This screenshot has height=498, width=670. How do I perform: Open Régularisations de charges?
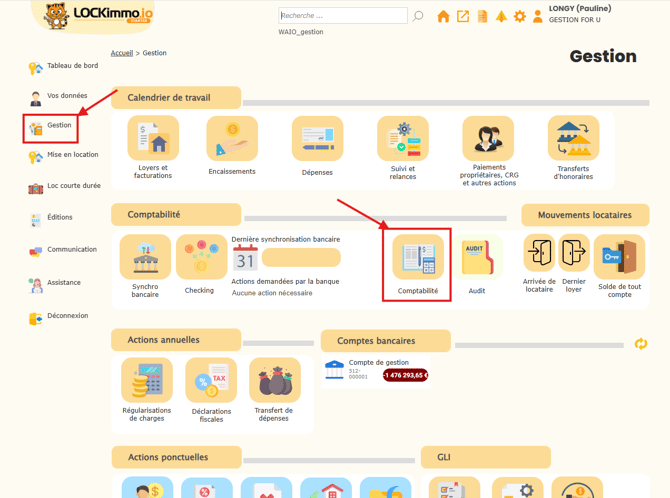pyautogui.click(x=146, y=381)
